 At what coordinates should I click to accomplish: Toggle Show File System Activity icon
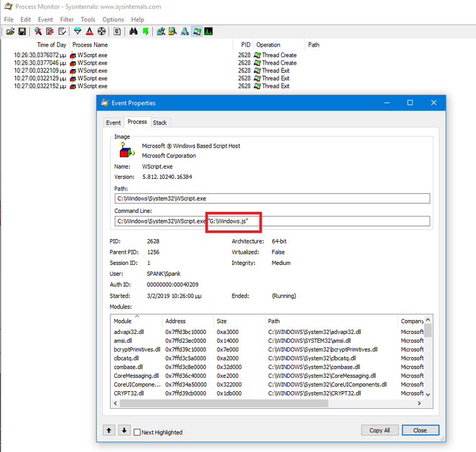[172, 31]
